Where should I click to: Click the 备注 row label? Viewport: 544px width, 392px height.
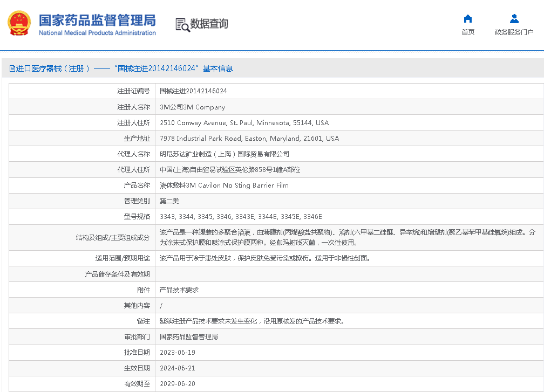pos(144,321)
